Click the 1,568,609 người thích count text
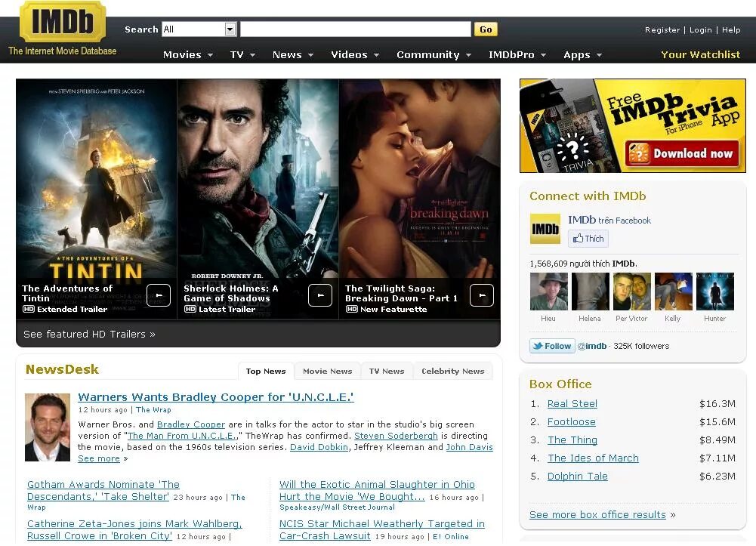 [x=583, y=264]
